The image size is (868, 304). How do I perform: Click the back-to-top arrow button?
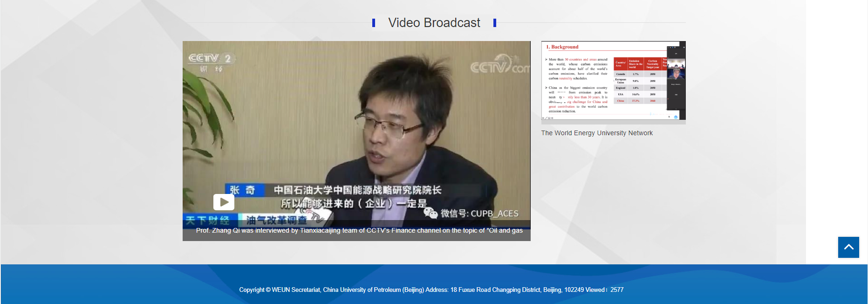pyautogui.click(x=848, y=247)
